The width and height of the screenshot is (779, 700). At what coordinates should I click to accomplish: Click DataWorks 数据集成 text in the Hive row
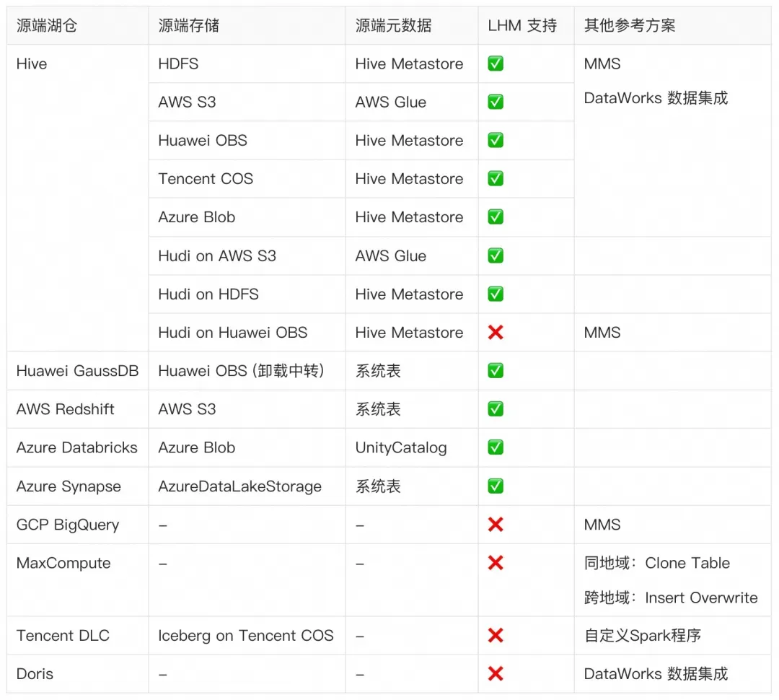pos(656,98)
